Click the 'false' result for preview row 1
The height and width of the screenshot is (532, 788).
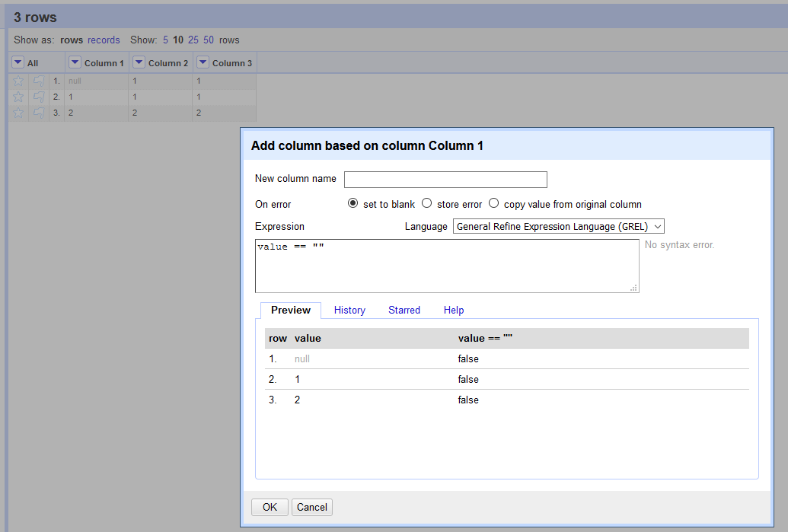(x=468, y=358)
